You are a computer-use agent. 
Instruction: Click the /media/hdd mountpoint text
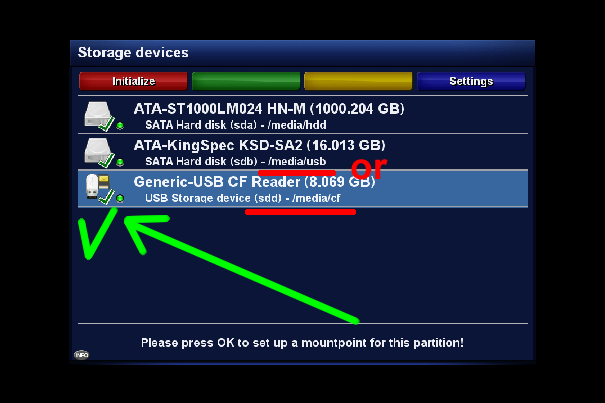point(297,125)
